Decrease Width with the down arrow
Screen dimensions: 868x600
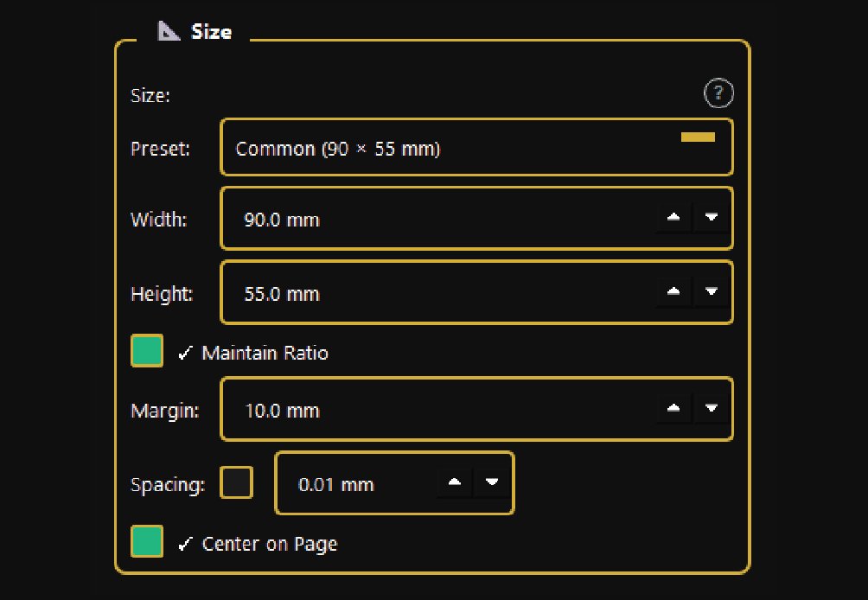click(712, 218)
